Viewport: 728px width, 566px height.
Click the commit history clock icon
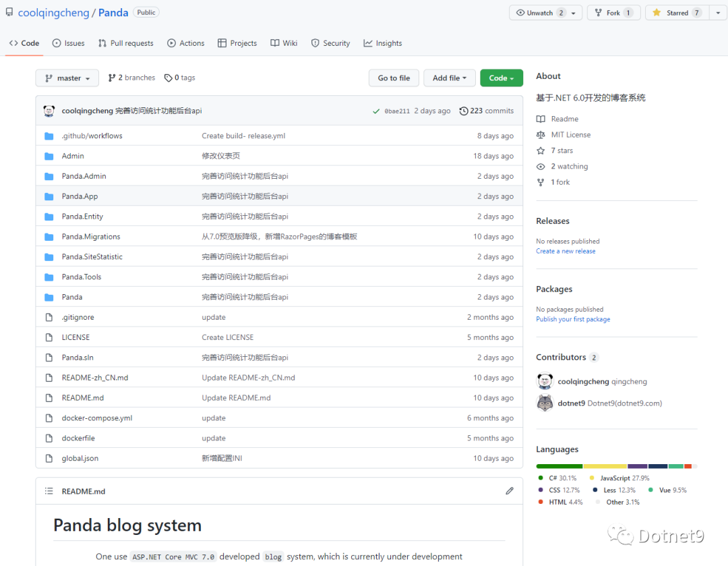(x=463, y=111)
